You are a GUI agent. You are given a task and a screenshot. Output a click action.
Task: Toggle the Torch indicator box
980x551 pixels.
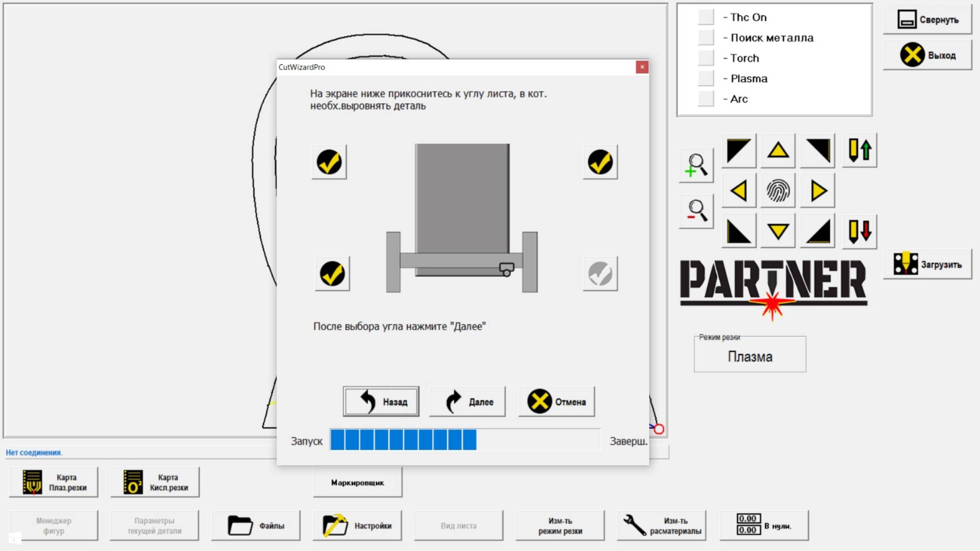[x=706, y=58]
